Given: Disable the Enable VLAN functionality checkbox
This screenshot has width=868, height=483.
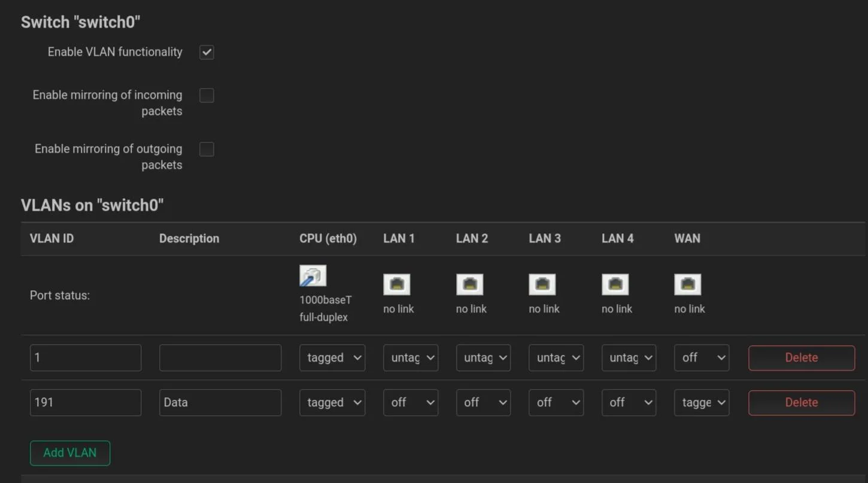Looking at the screenshot, I should [x=207, y=52].
